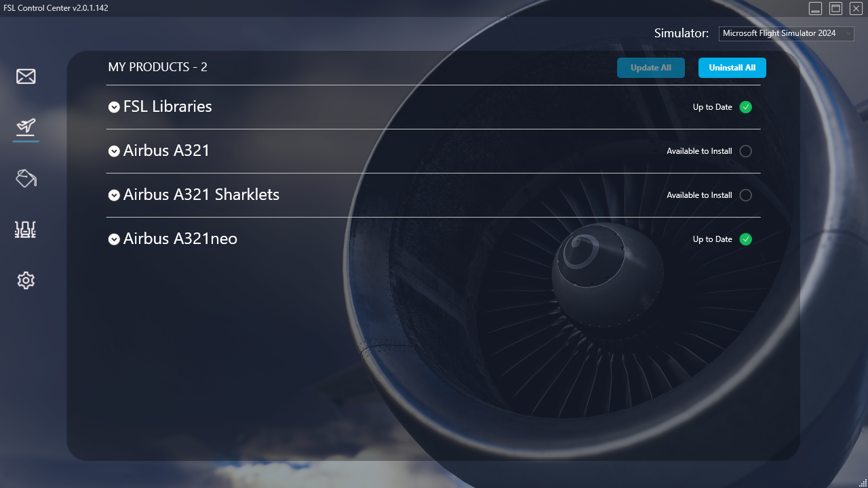Open the messages envelope icon in sidebar
Image resolution: width=868 pixels, height=488 pixels.
click(x=26, y=77)
